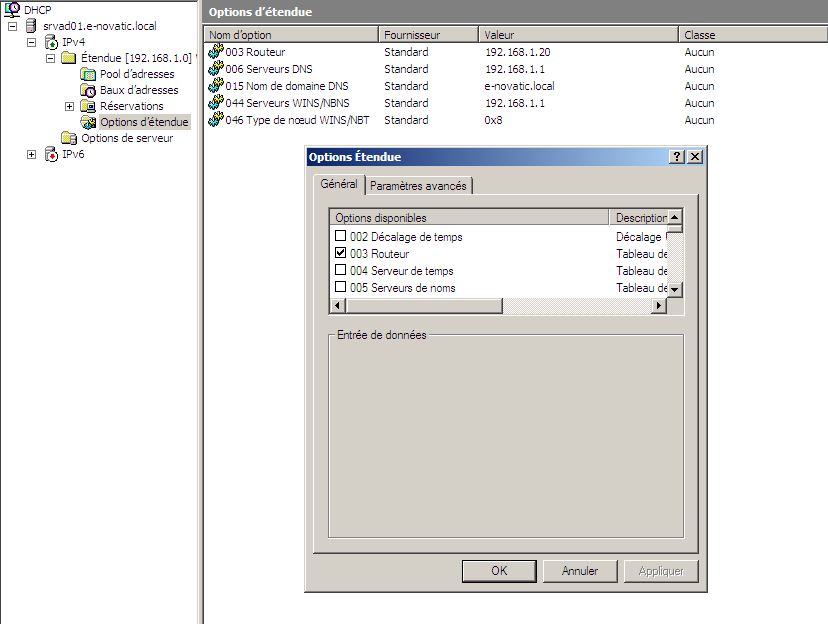Select the 006 Serveurs DNS row
Screen dimensions: 828x624
pos(461,69)
